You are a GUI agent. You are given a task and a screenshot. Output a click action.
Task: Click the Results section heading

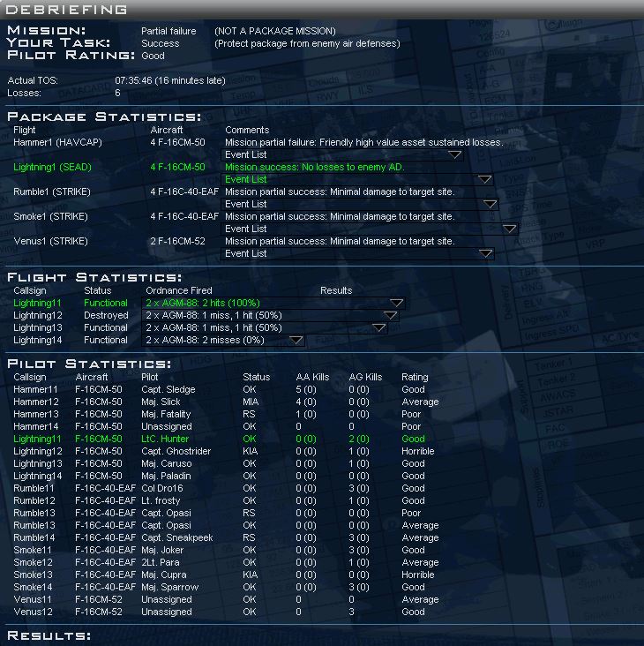click(x=49, y=635)
